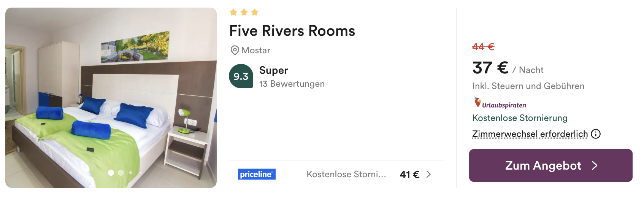Click the priceline logo
This screenshot has height=197, width=644.
(x=257, y=174)
